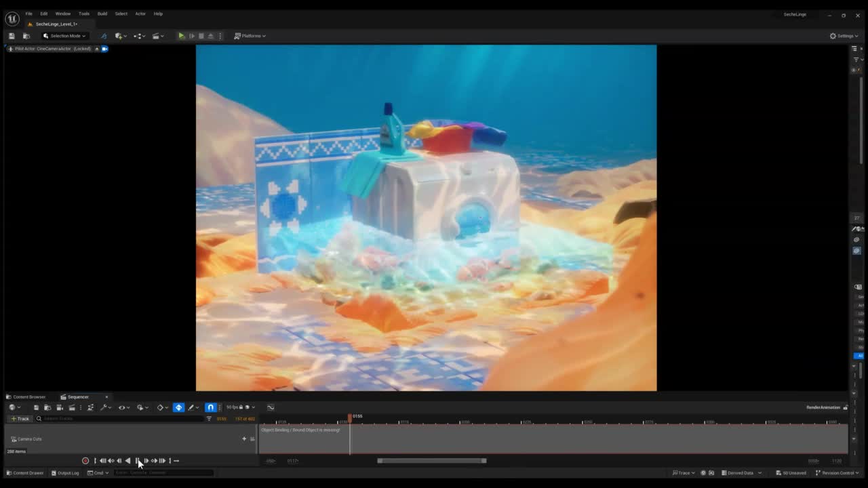Open the Window menu
The height and width of the screenshot is (488, 868).
[x=62, y=14]
